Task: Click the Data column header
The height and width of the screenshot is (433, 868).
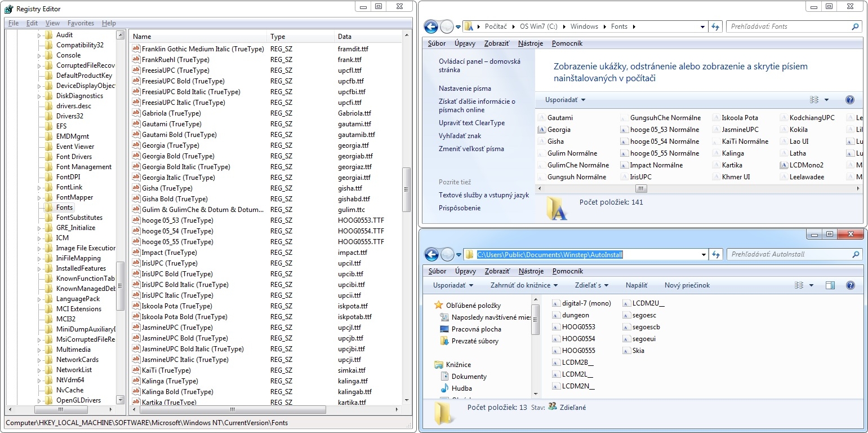Action: pyautogui.click(x=344, y=37)
